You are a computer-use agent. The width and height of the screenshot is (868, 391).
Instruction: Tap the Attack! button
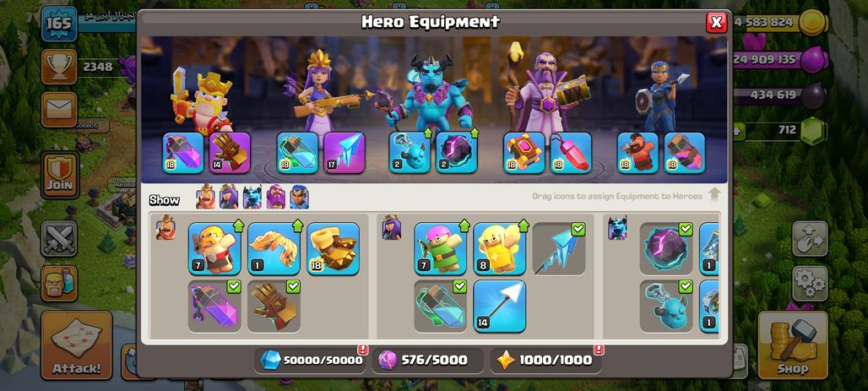click(x=76, y=345)
